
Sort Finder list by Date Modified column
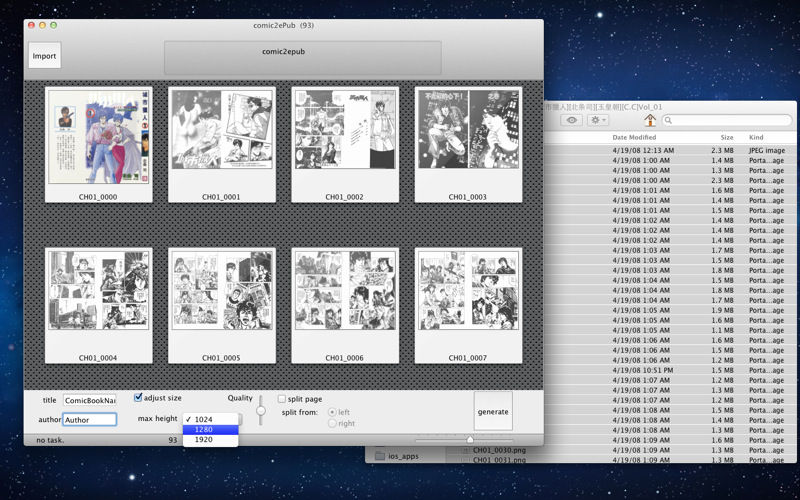pos(634,137)
